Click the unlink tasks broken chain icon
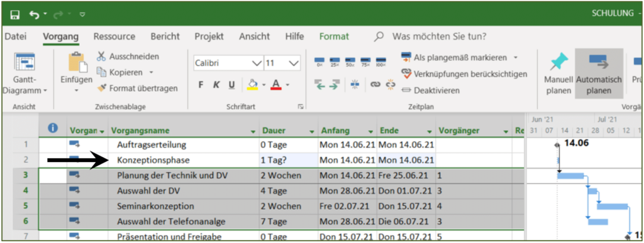The height and width of the screenshot is (243, 644). [x=391, y=84]
